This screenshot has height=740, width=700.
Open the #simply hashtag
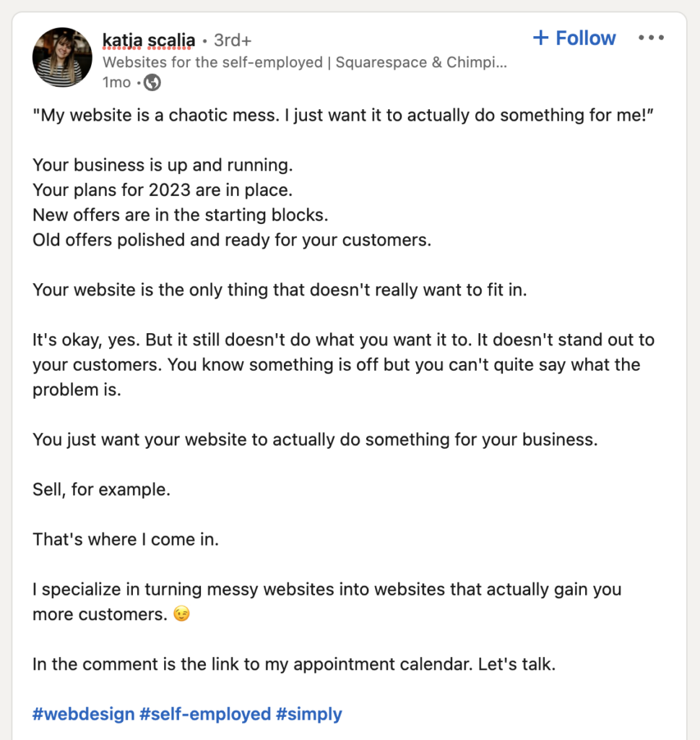pyautogui.click(x=309, y=713)
